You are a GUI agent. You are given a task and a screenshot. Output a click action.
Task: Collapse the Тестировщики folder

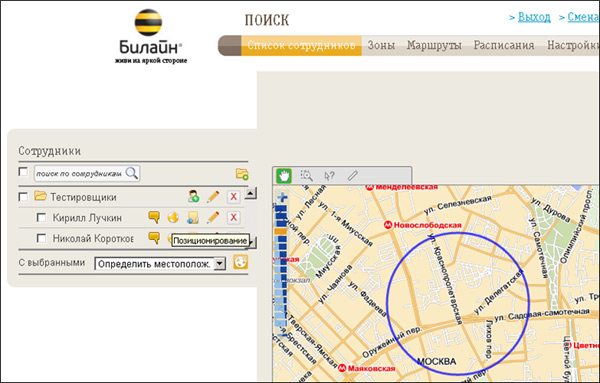[40, 196]
